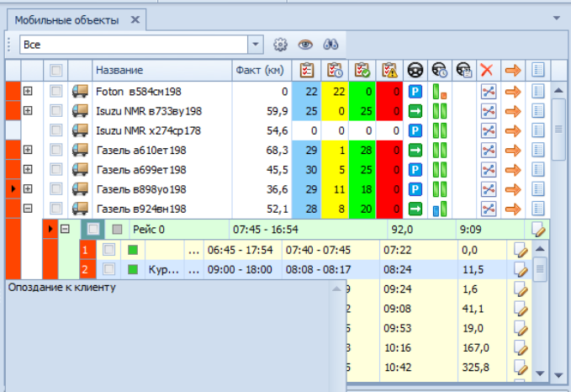Collapse the Газель в924вн198 row
Viewport: 571px width, 392px height.
click(x=28, y=209)
